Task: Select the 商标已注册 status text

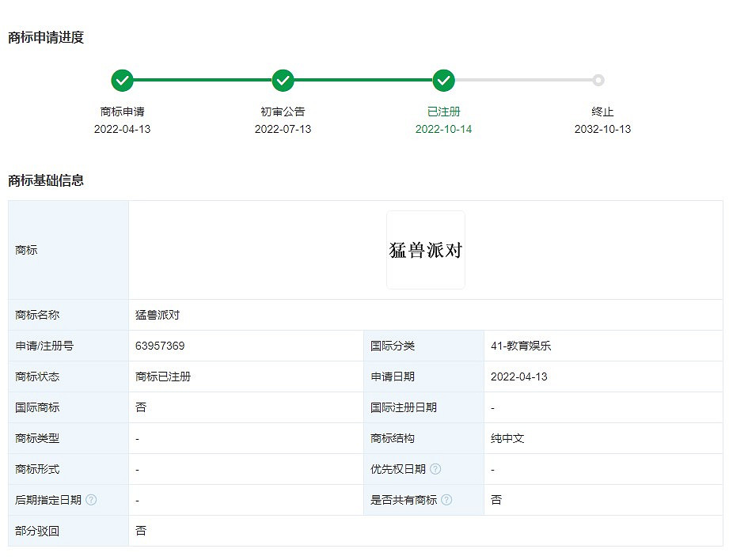Action: pyautogui.click(x=161, y=376)
